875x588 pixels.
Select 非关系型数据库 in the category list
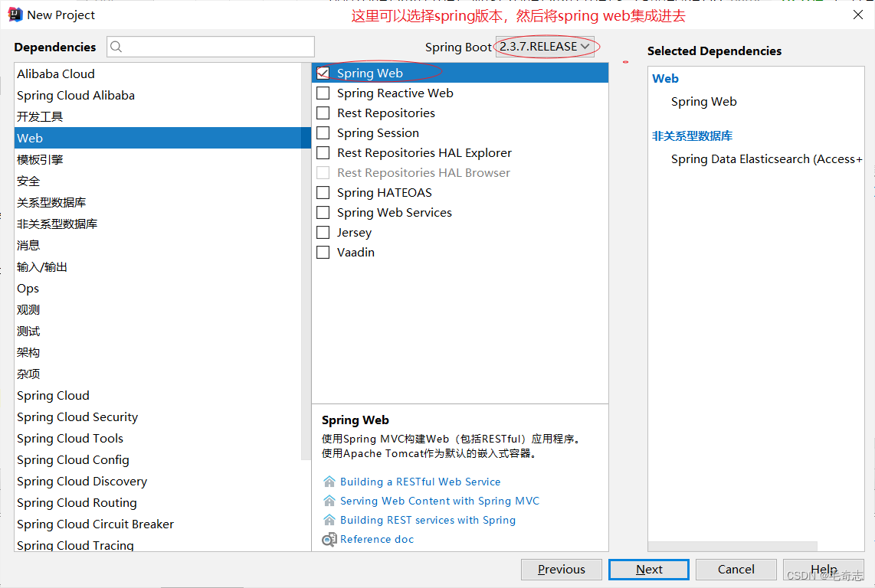(x=157, y=224)
